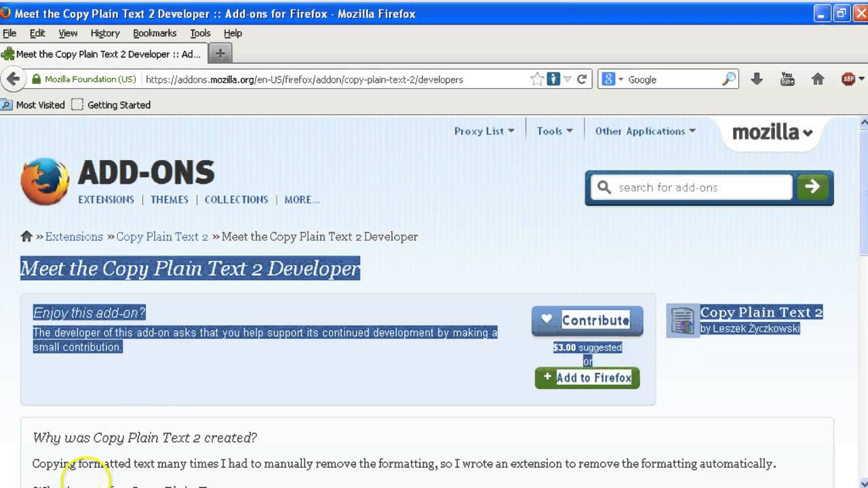Click the browser Back arrow button
Image resolution: width=868 pixels, height=488 pixels.
tap(13, 79)
